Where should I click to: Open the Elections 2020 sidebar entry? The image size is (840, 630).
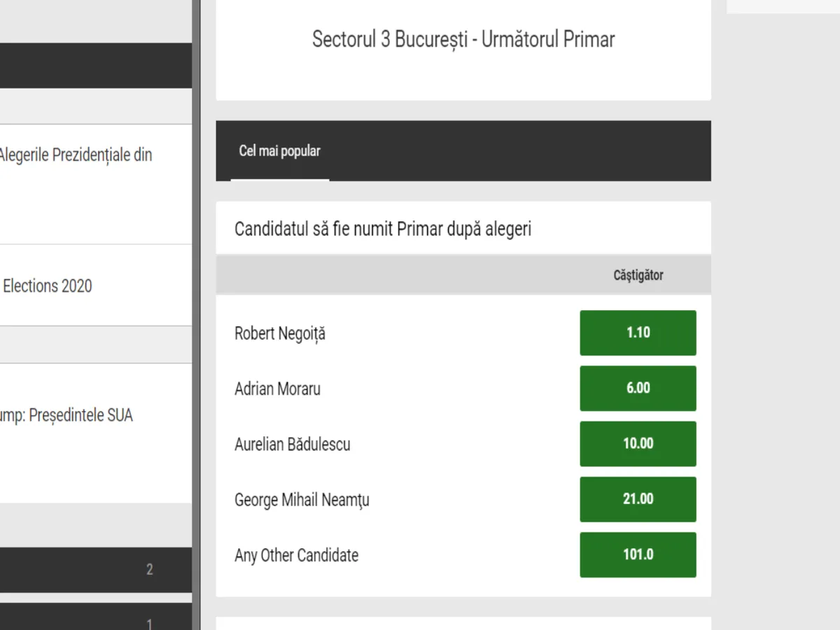48,286
